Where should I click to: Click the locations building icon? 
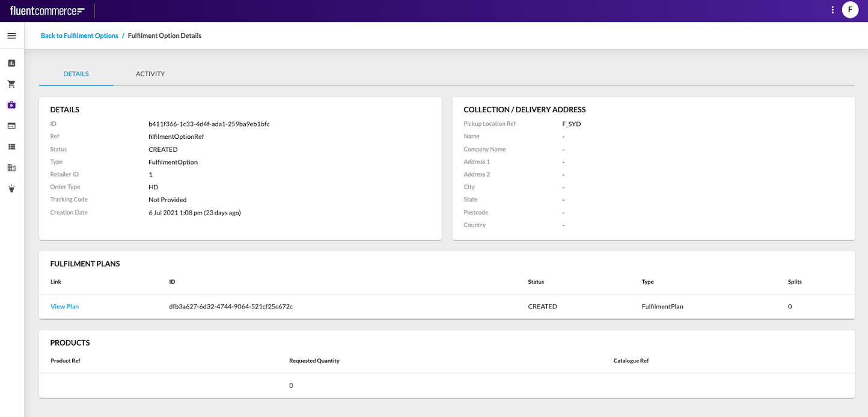coord(11,168)
